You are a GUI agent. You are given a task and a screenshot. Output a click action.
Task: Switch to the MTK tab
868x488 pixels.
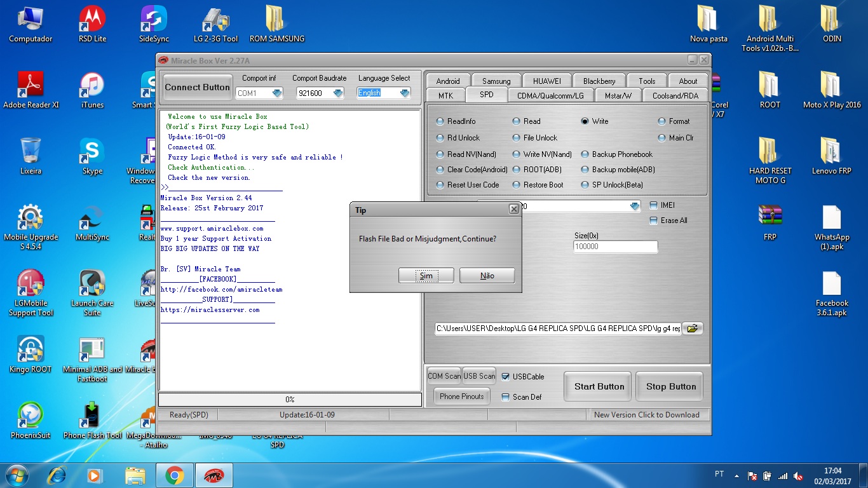445,95
